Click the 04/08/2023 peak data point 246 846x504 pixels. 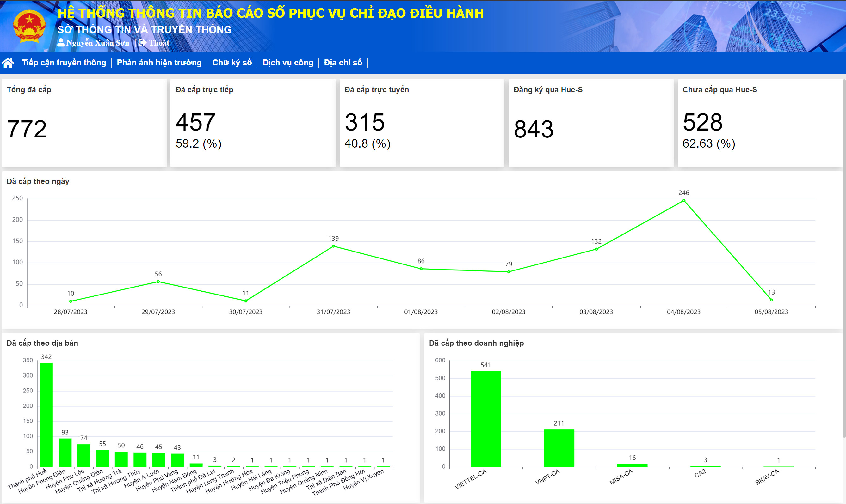(683, 200)
